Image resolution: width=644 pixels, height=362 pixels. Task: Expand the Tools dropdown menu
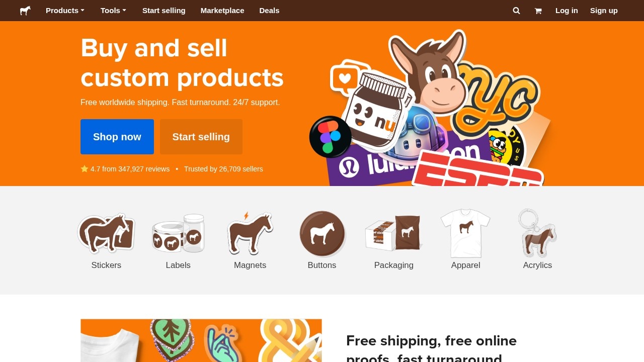(x=113, y=11)
